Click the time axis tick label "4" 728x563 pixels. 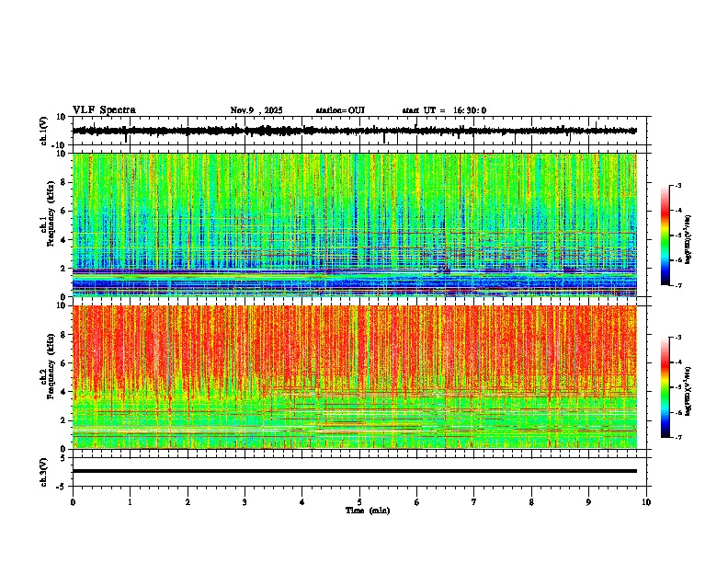pyautogui.click(x=302, y=502)
